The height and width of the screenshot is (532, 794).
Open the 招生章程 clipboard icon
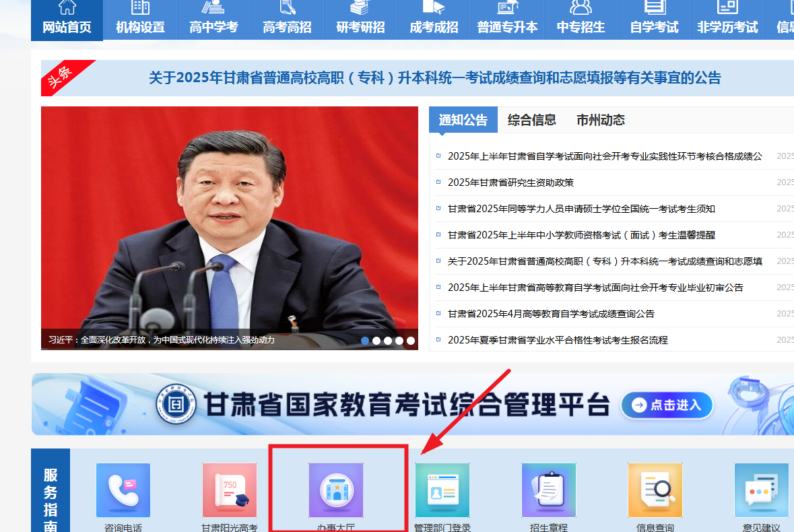click(x=549, y=490)
